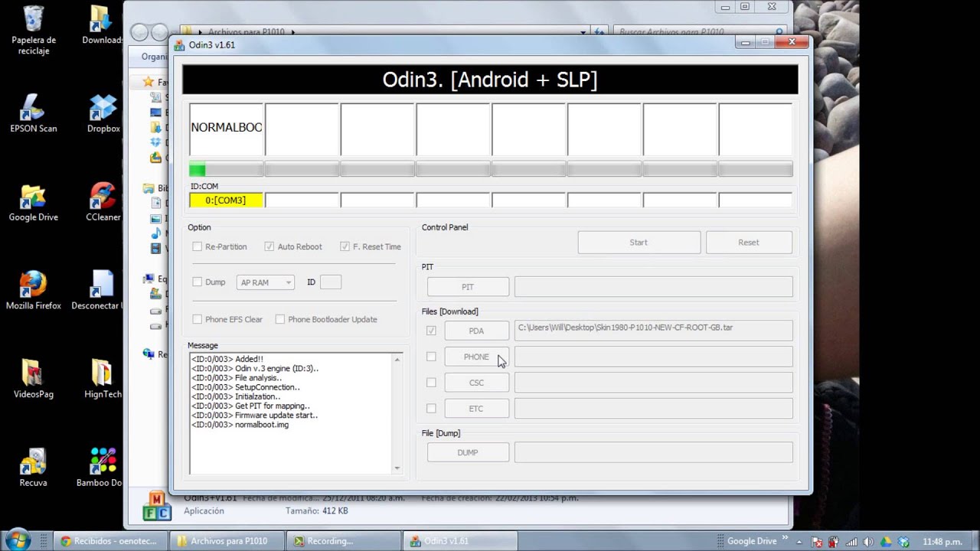
Task: Open the AP RAM dropdown
Action: pyautogui.click(x=265, y=282)
